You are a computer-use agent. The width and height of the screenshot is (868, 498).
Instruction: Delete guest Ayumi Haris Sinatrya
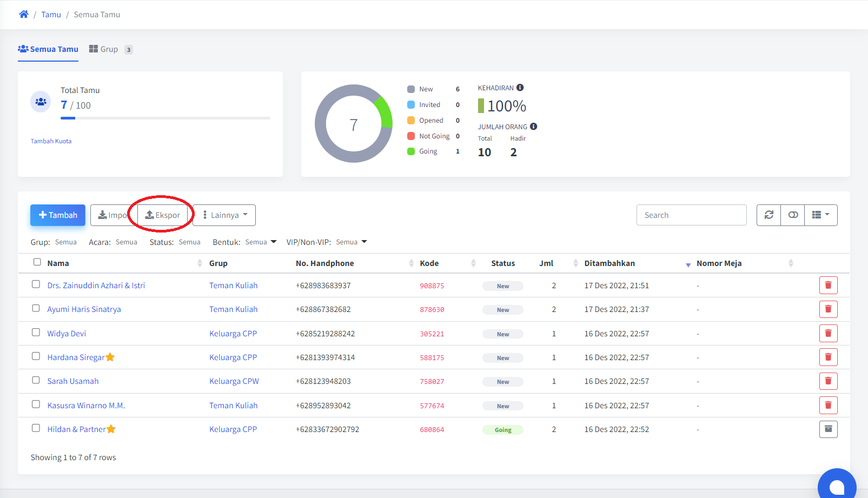click(828, 309)
